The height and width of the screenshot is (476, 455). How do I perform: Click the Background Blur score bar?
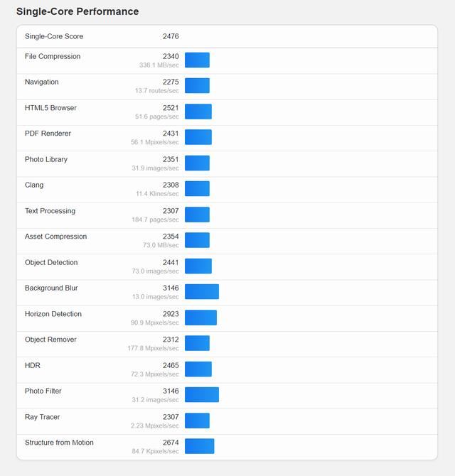[202, 292]
